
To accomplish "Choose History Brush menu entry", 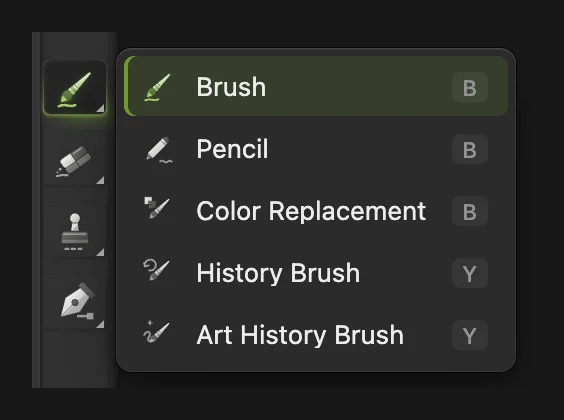I will click(x=316, y=273).
